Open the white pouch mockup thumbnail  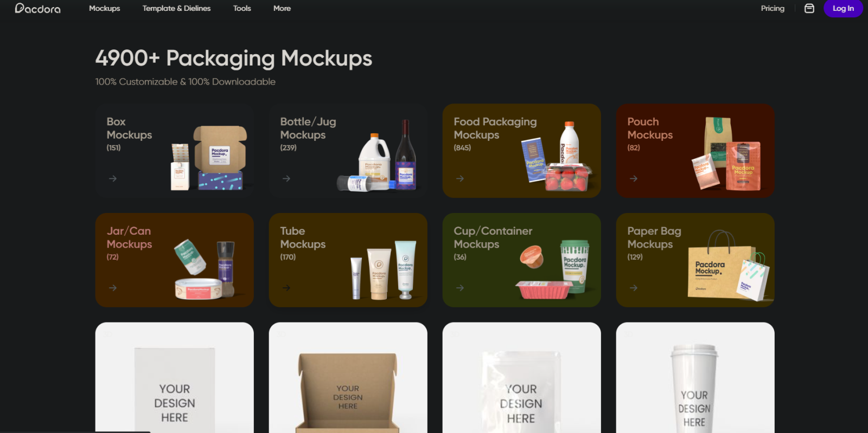(x=522, y=378)
